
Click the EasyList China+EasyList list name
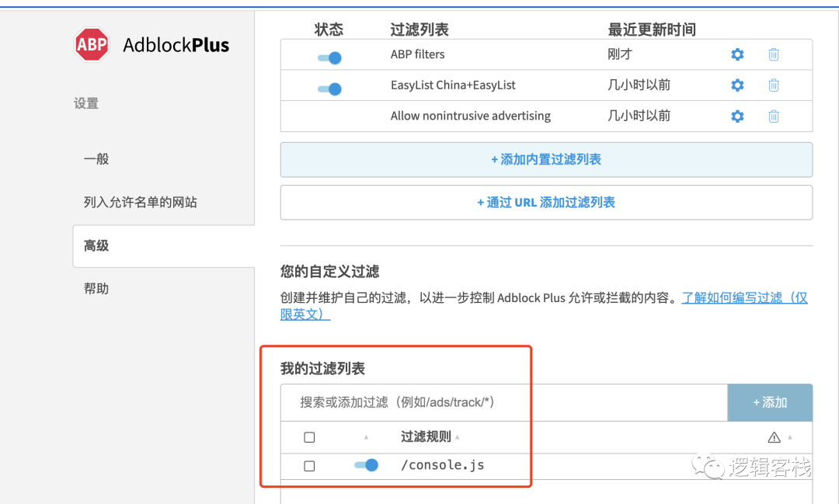453,85
